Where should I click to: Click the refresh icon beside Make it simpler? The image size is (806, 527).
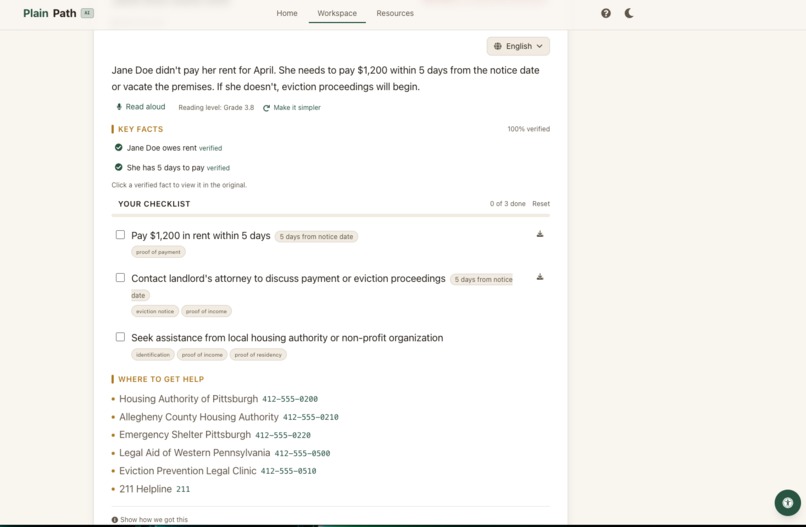(266, 108)
